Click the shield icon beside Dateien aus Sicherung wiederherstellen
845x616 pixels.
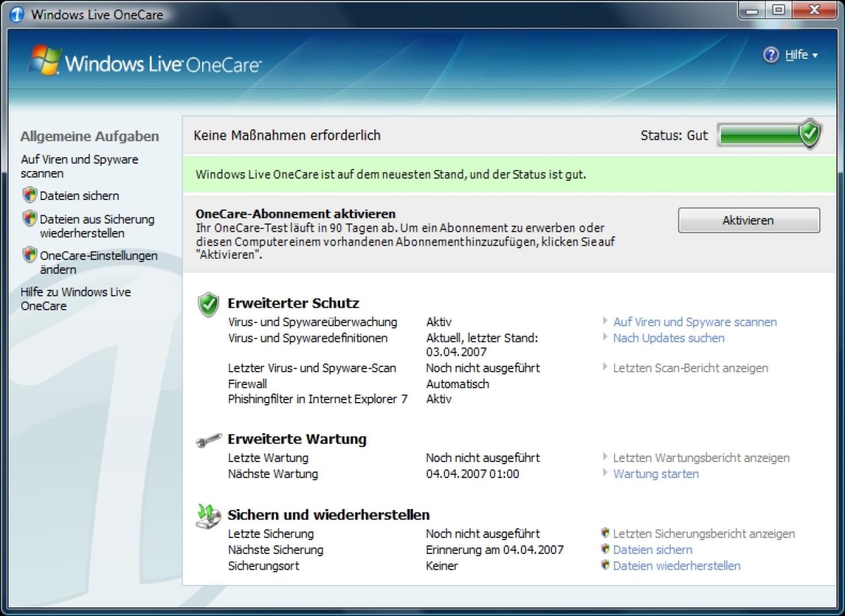coord(29,218)
